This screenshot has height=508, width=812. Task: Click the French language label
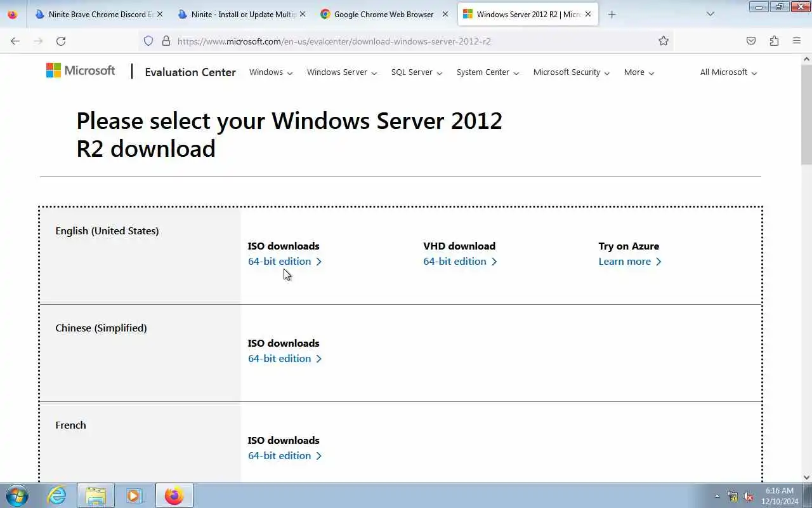click(70, 425)
